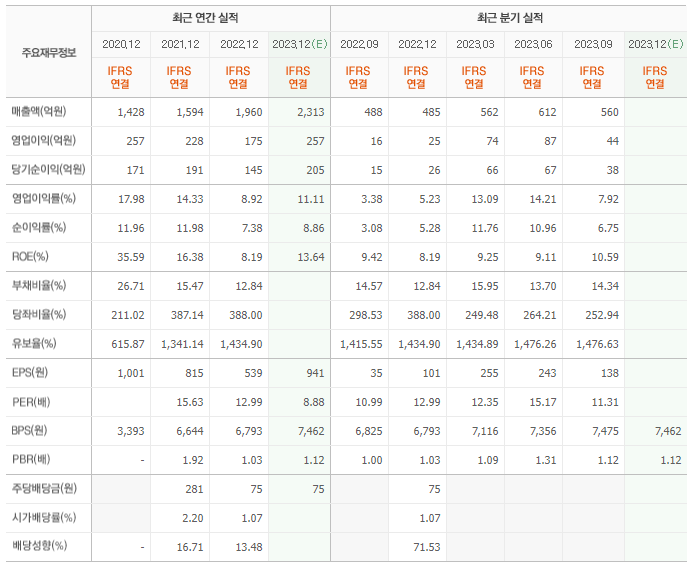Click the 순이익률 value 11.76
Viewport: 694px width, 567px height.
pyautogui.click(x=485, y=228)
